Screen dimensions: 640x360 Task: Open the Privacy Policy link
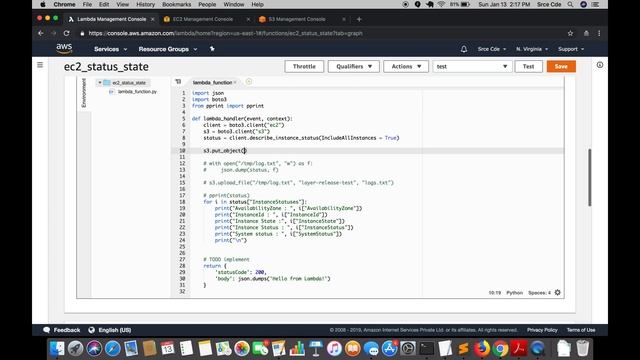542,330
